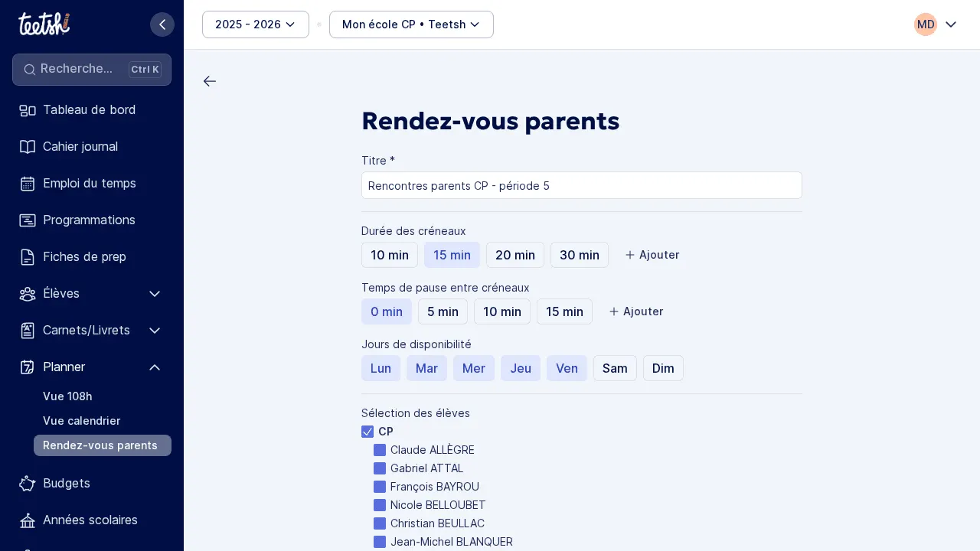Click the Emploi du temps calendar icon
980x551 pixels.
[28, 184]
